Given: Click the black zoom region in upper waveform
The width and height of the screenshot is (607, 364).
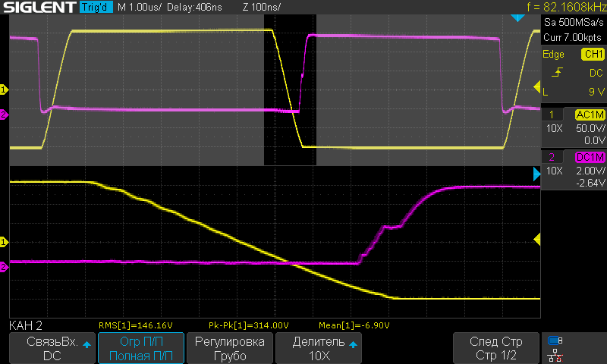Looking at the screenshot, I should (290, 89).
